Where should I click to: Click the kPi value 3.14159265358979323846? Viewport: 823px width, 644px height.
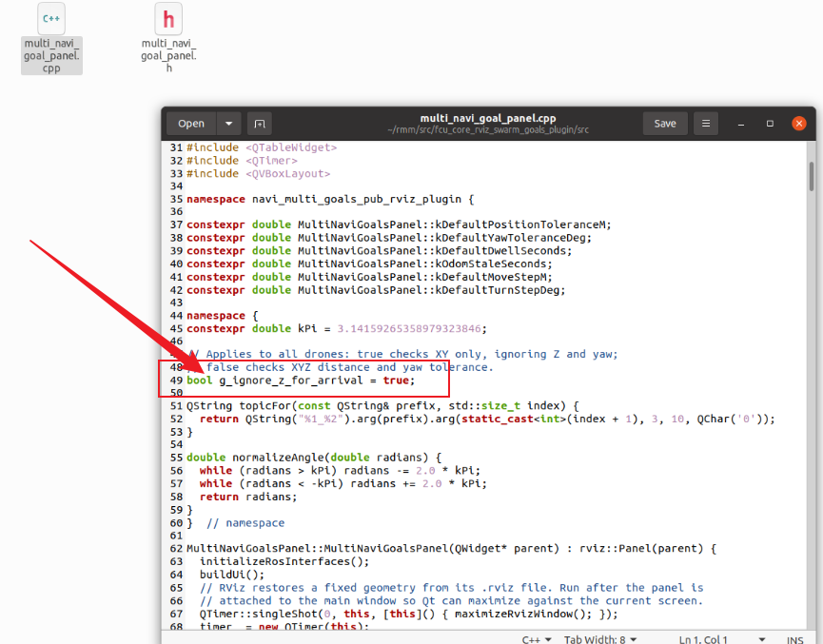(409, 328)
